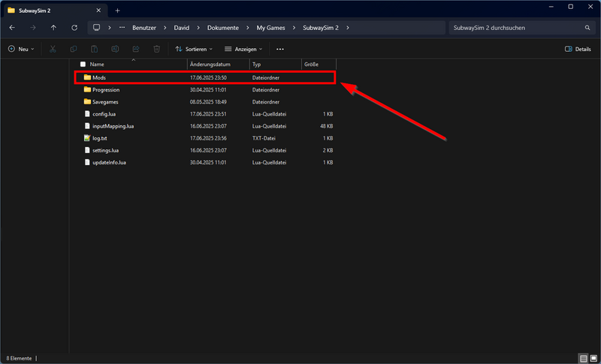
Task: Go back with the back arrow
Action: point(12,28)
